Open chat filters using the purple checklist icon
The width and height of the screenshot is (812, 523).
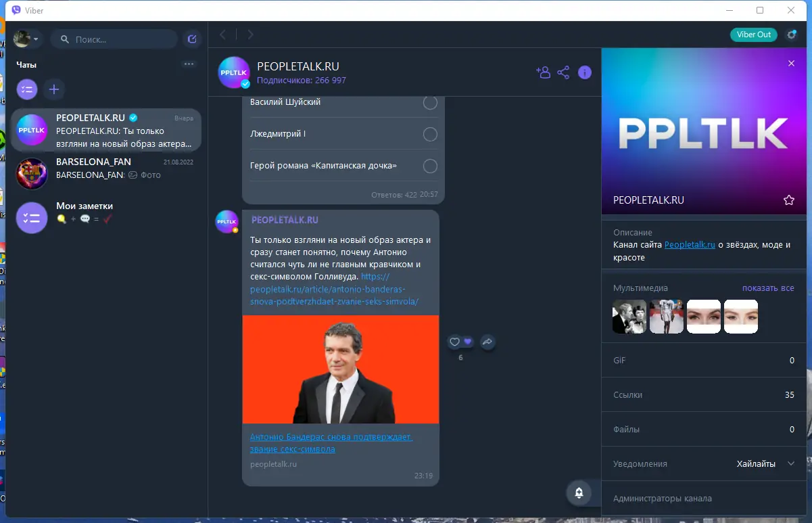pos(27,89)
